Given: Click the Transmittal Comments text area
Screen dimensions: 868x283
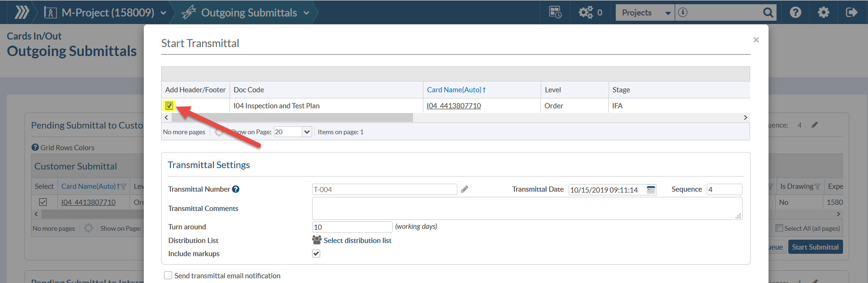Looking at the screenshot, I should tap(526, 208).
